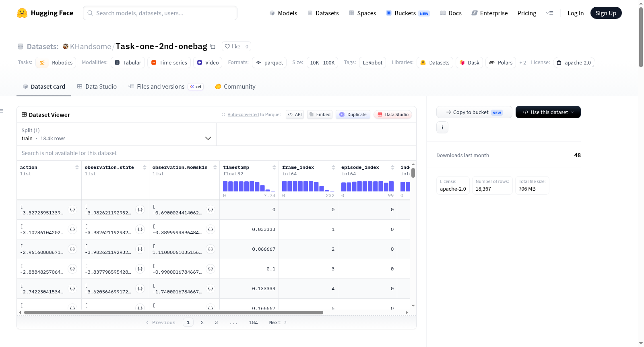Expand the action cell in the row with timestamp 0.066667

tap(72, 249)
